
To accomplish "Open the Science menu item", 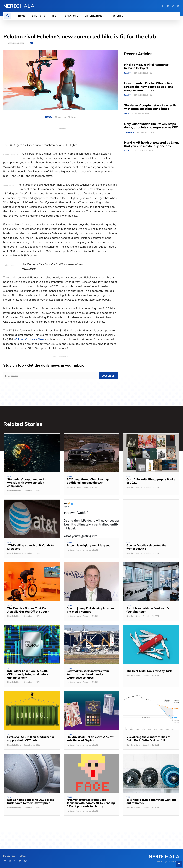I will click(x=118, y=16).
